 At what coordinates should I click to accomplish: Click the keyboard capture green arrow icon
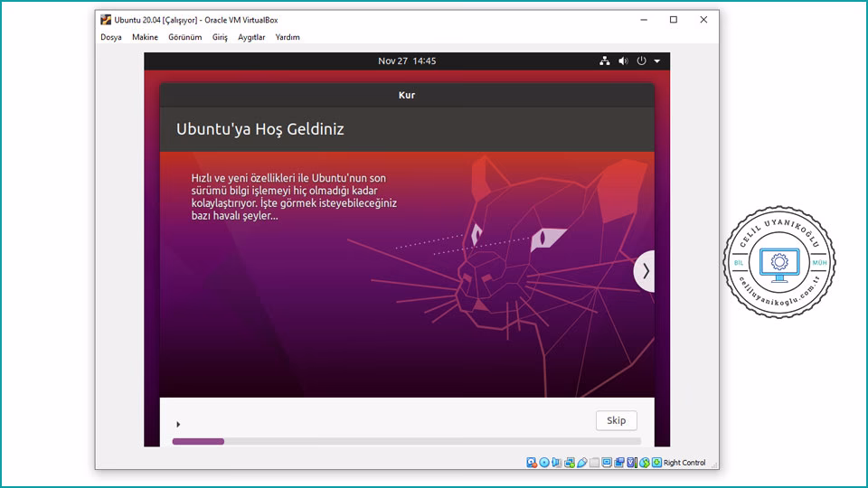click(656, 463)
